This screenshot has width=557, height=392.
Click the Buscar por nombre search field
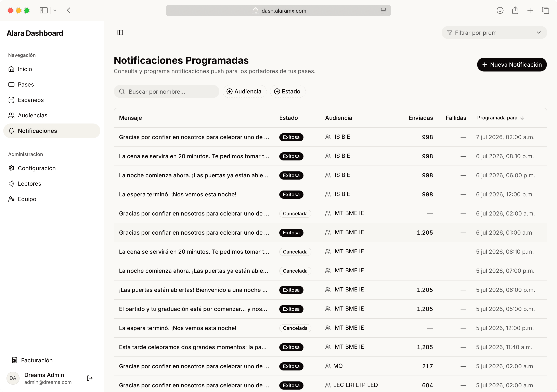166,91
